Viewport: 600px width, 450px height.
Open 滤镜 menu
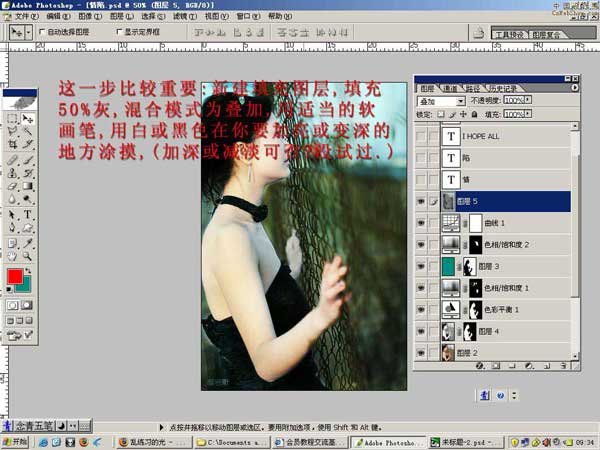[x=185, y=16]
